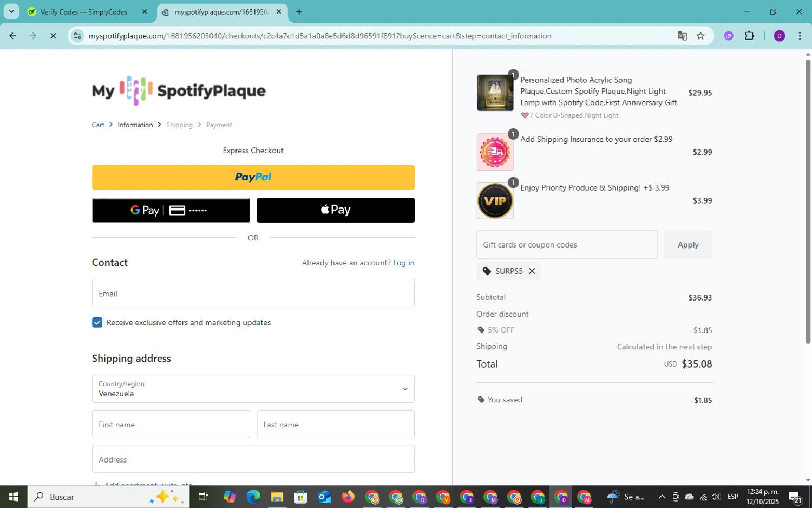This screenshot has width=812, height=508.
Task: Open Task View on taskbar
Action: tap(204, 497)
